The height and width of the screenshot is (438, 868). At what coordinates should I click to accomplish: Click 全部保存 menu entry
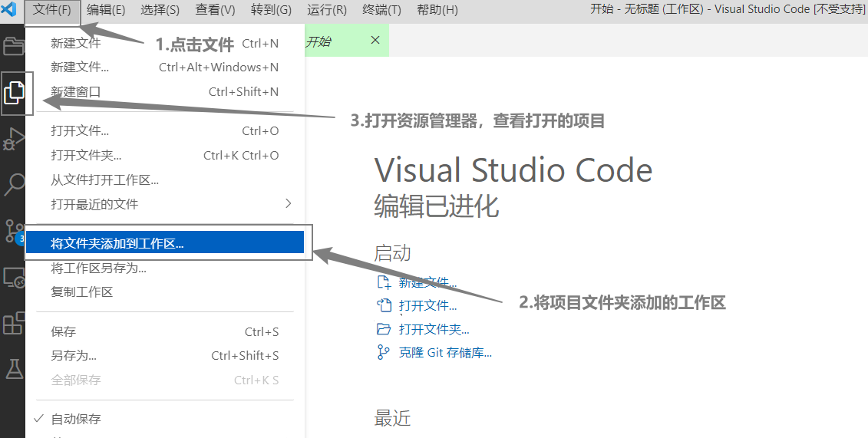[x=165, y=380]
